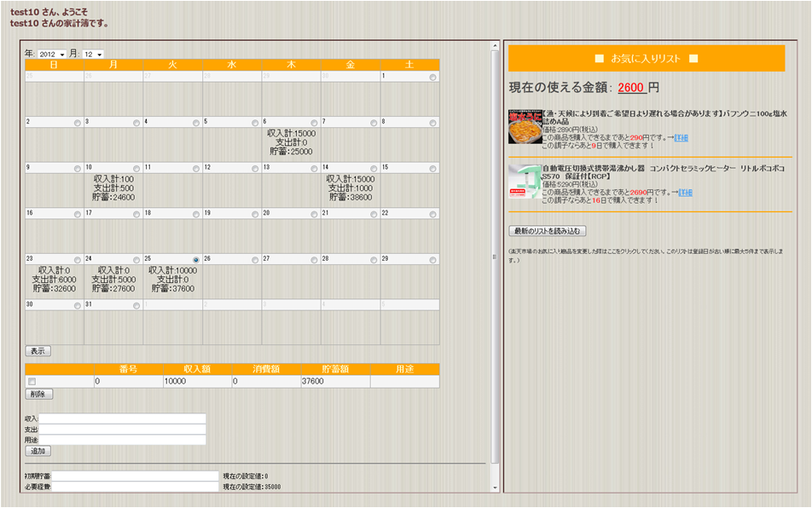Pick the December 1 radio button
The height and width of the screenshot is (508, 812).
click(x=433, y=78)
